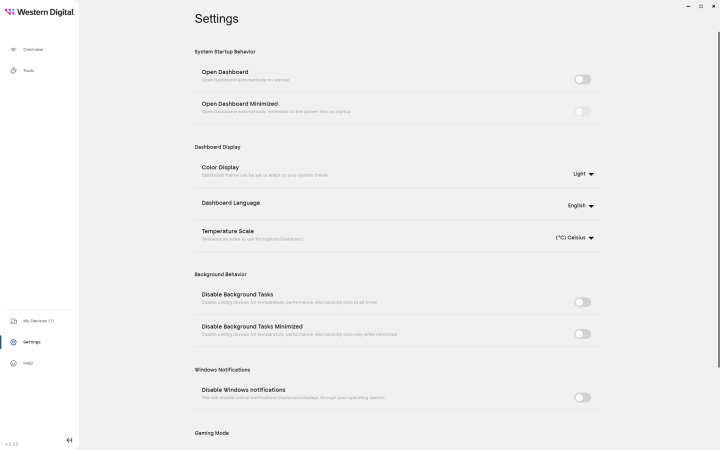720x450 pixels.
Task: Open the Tools section
Action: tap(29, 70)
